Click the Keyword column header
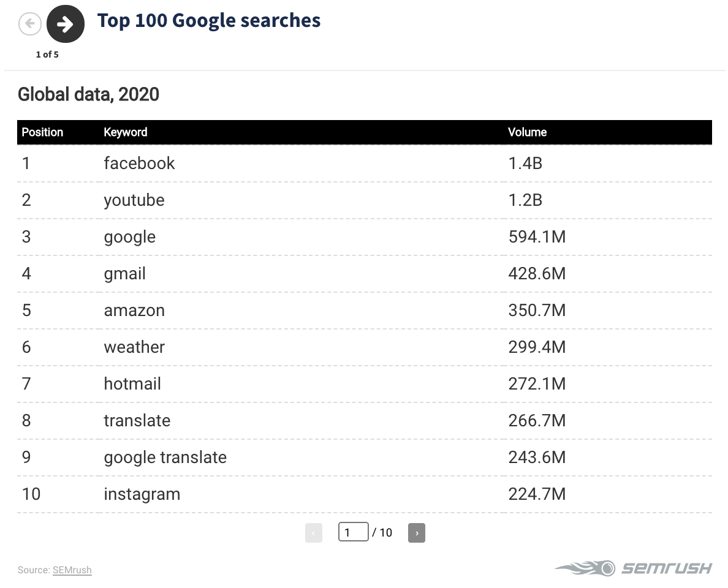 (x=126, y=132)
